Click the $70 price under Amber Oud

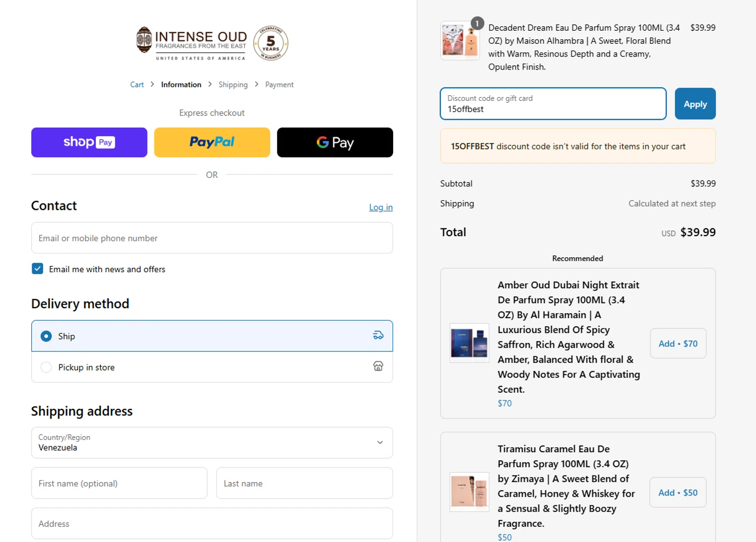[x=505, y=403]
